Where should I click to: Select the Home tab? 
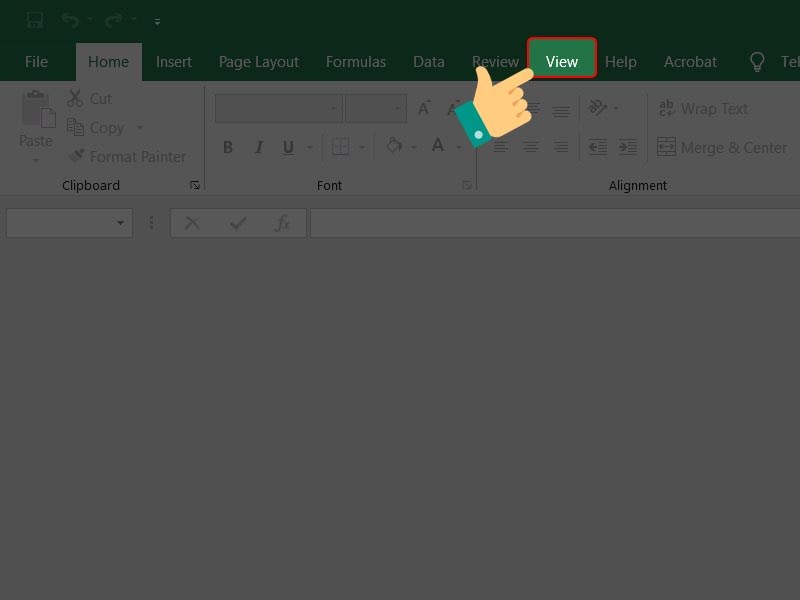click(x=108, y=62)
